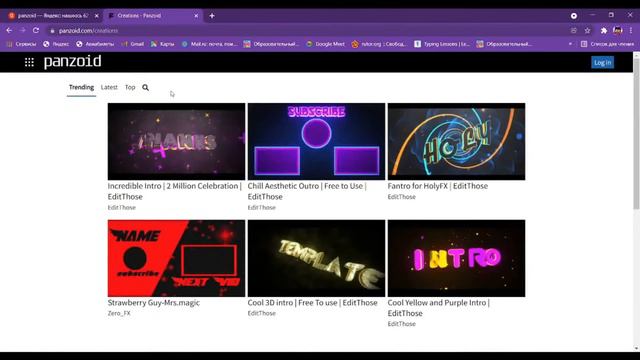Click the Incredible Intro 2 Million Celebration title
640x360 pixels.
175,191
